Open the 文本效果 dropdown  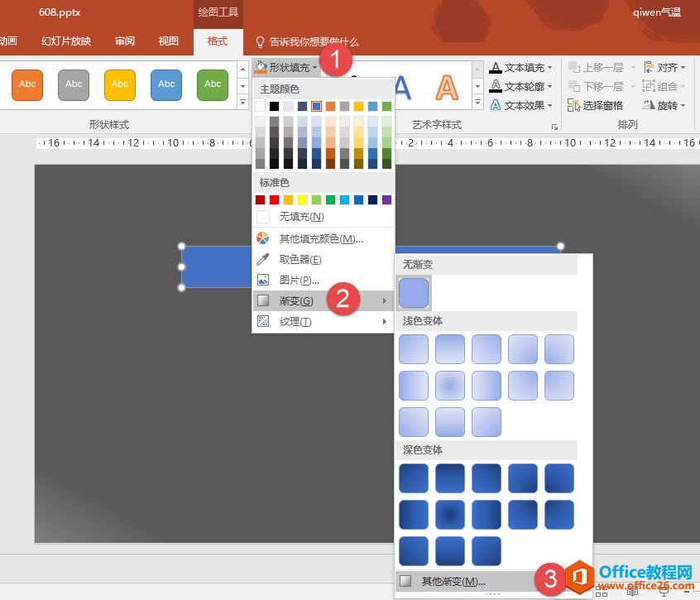(x=521, y=105)
